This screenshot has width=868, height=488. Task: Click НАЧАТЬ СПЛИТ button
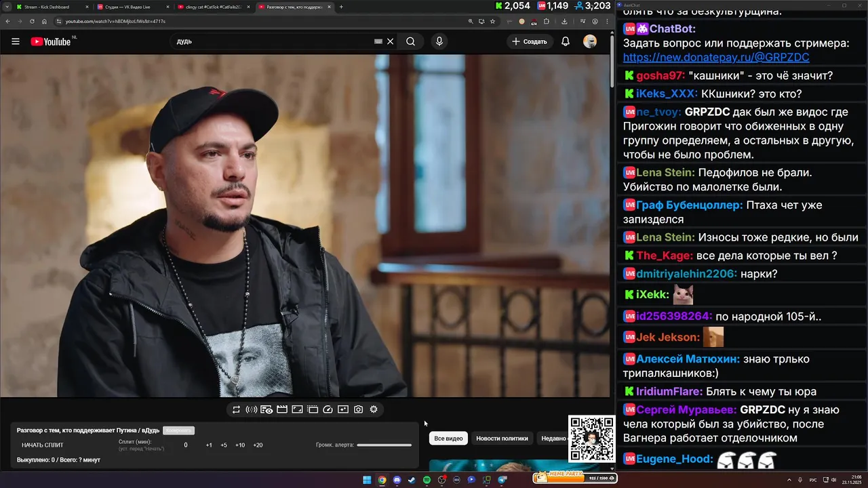(x=43, y=445)
